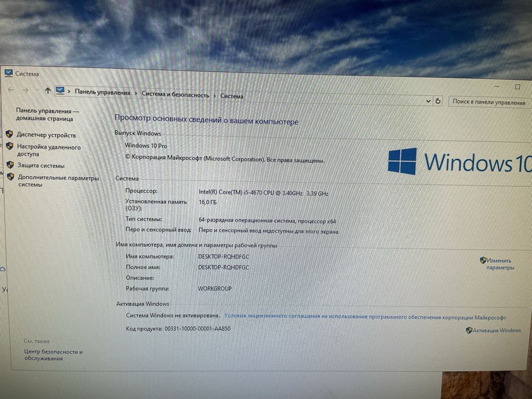Open Диспетчер устройств link
Image resolution: width=532 pixels, height=399 pixels.
click(46, 135)
